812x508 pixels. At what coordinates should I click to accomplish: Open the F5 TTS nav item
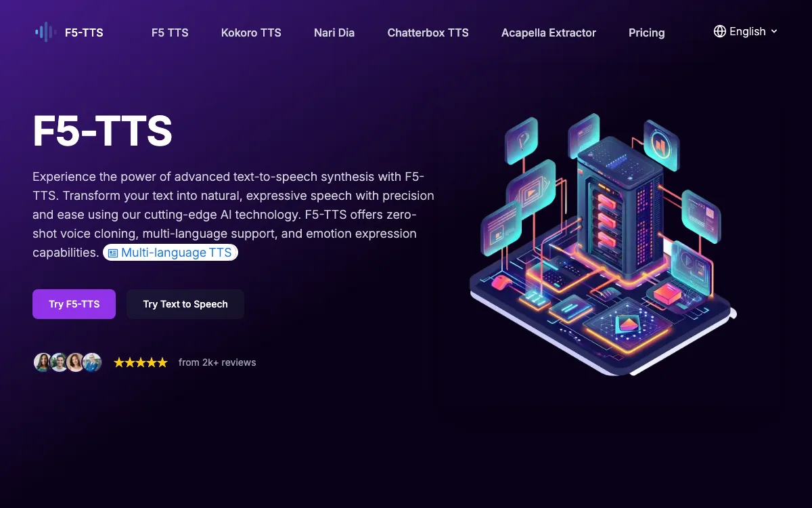click(170, 33)
